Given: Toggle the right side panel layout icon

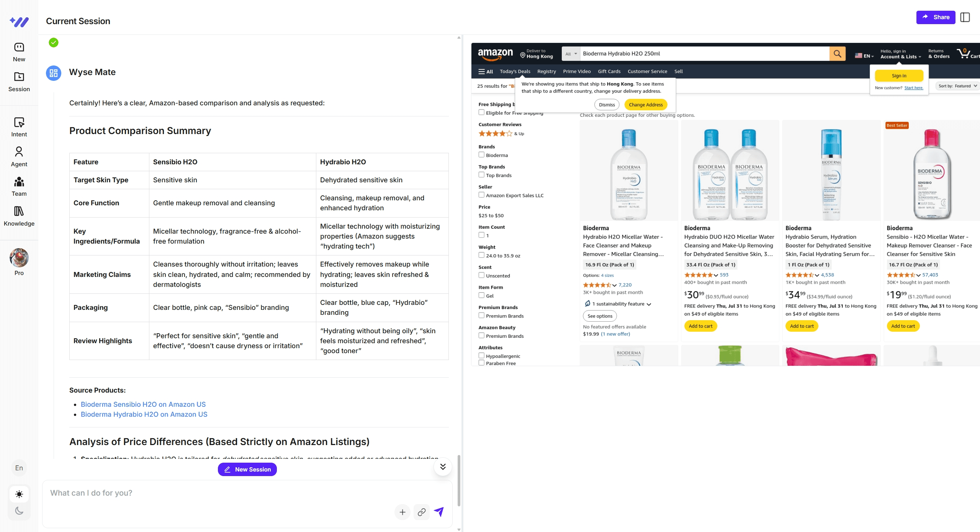Looking at the screenshot, I should [x=965, y=17].
